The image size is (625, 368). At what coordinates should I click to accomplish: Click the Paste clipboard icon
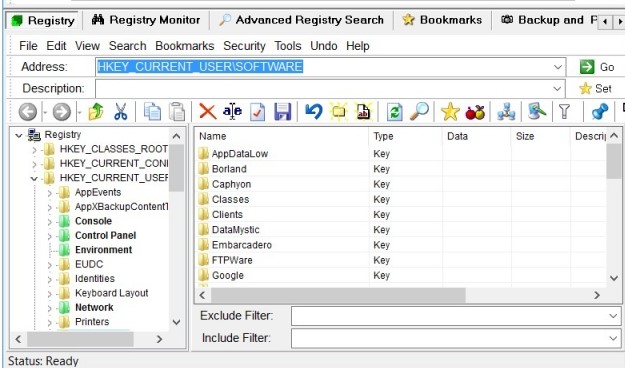(177, 112)
